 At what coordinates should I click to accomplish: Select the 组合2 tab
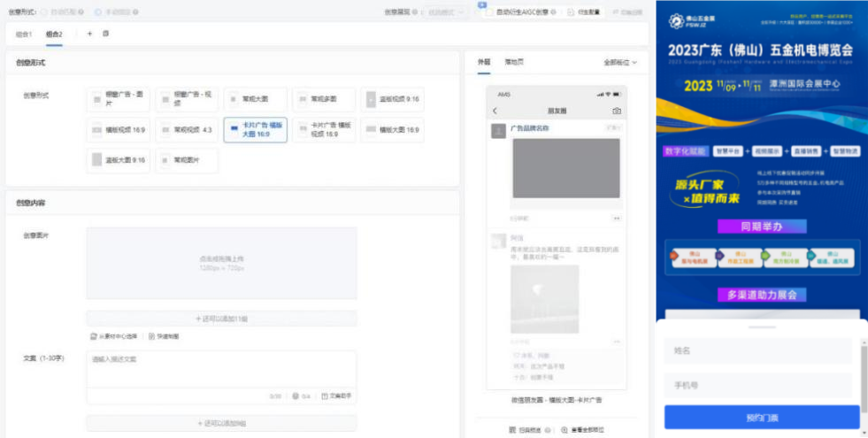pos(54,34)
